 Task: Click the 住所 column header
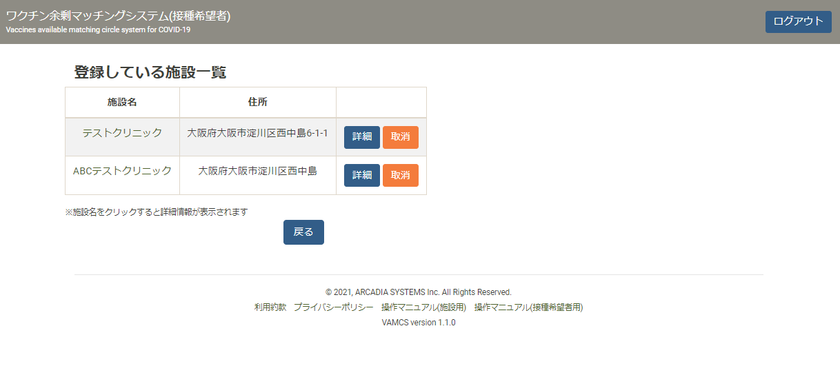point(258,102)
